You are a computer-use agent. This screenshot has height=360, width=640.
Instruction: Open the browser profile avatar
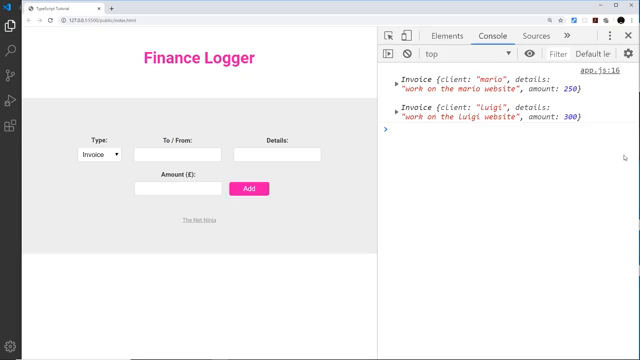pyautogui.click(x=621, y=20)
